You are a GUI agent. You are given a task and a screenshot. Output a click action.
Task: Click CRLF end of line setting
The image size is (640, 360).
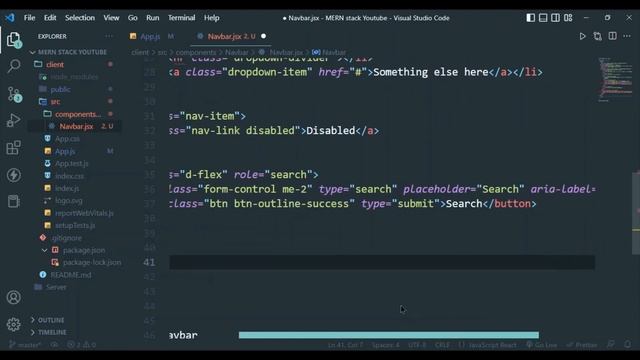(x=442, y=345)
